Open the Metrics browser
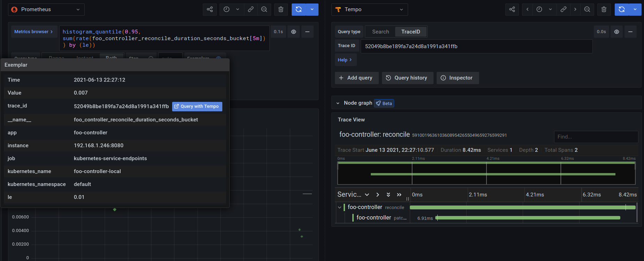 [33, 32]
